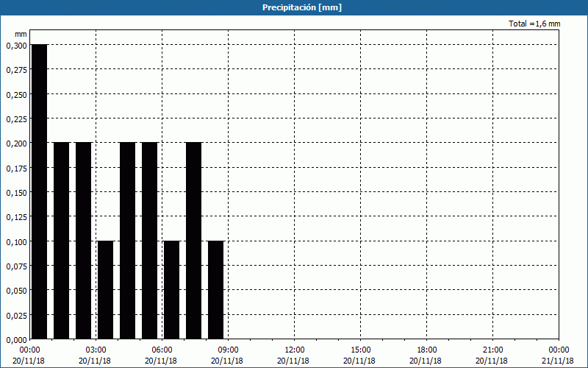Click the 0,125 y-axis value
Screen dimensions: 588x368
(16, 217)
